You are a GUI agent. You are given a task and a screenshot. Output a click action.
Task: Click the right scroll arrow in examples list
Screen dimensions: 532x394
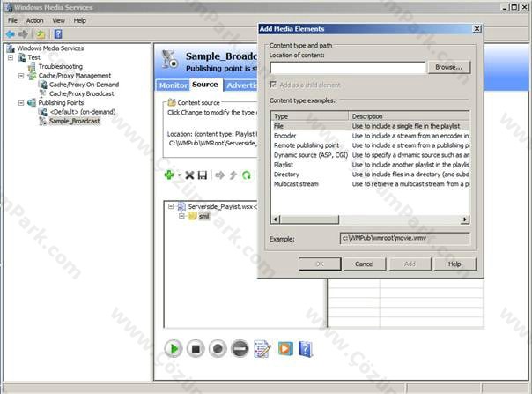465,219
